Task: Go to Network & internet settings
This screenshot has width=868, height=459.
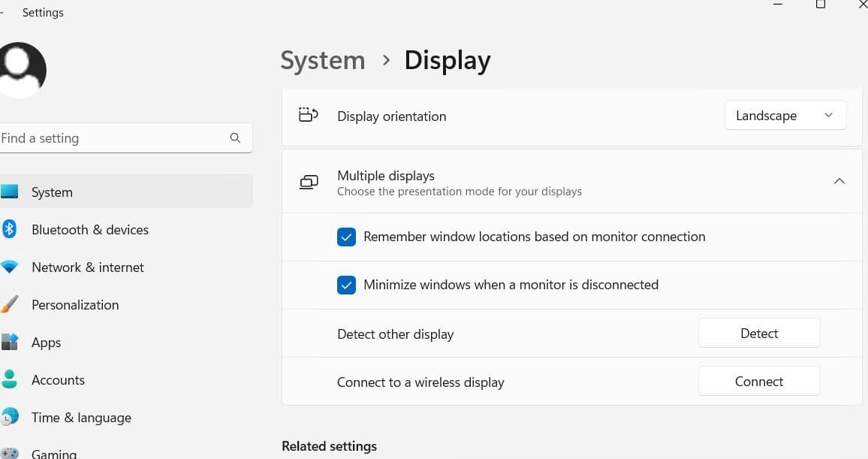Action: pos(126,267)
